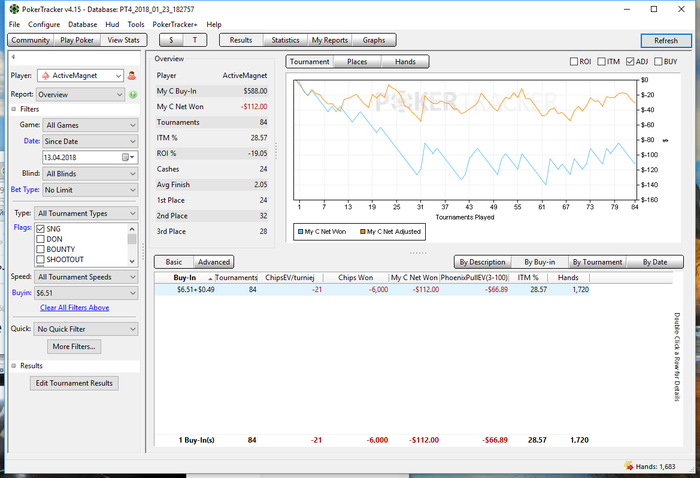This screenshot has width=700, height=478.
Task: Select the Hands graph tab
Action: click(405, 62)
